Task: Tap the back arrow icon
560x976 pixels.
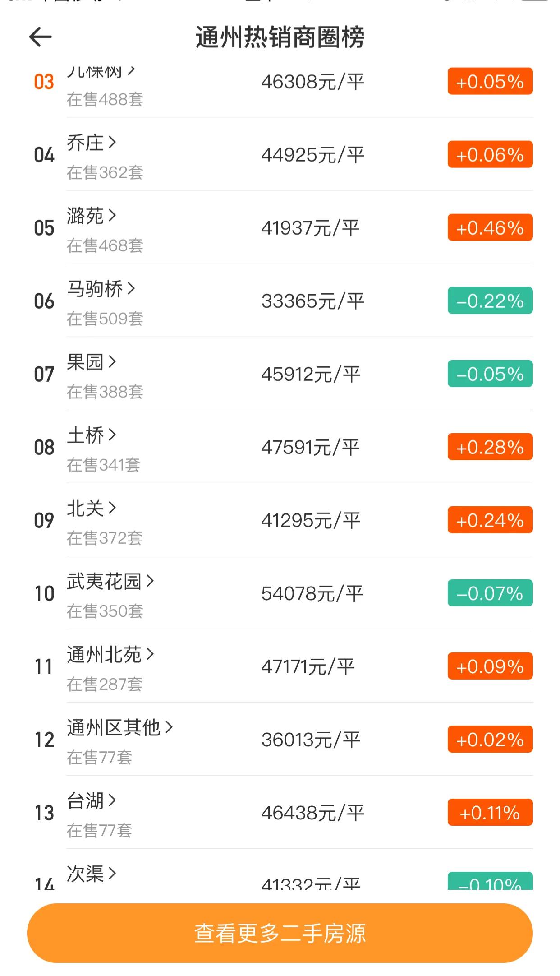Action: tap(41, 37)
